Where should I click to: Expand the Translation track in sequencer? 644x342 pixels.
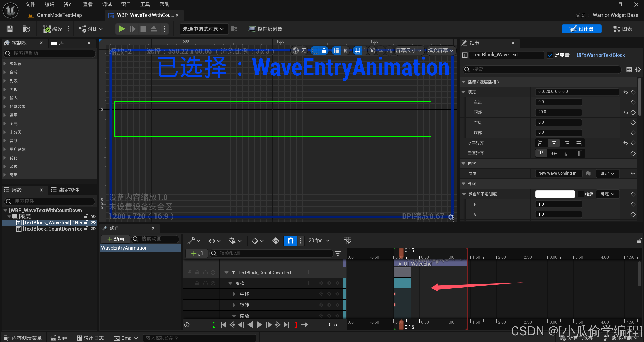click(x=234, y=294)
